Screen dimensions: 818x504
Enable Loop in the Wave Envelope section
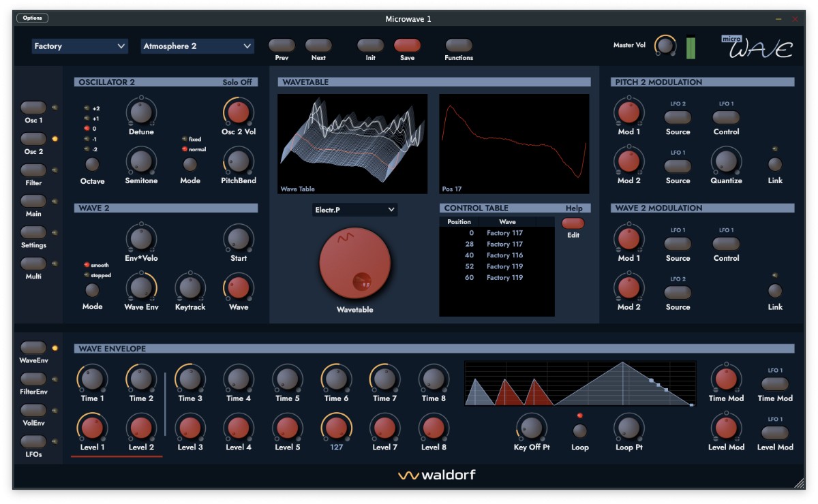point(579,431)
